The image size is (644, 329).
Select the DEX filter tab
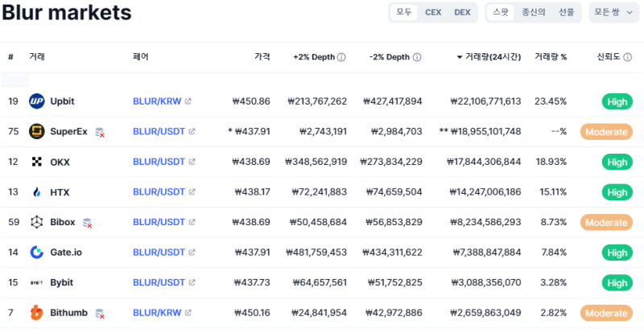(x=462, y=12)
